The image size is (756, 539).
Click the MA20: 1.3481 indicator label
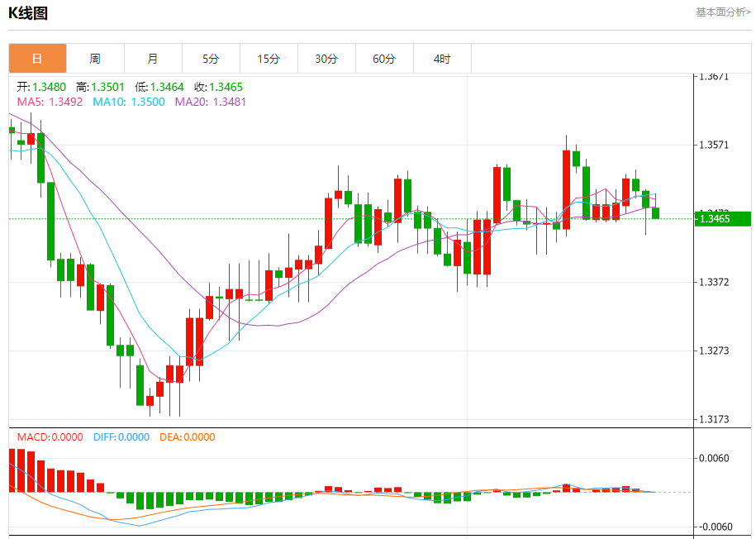(x=211, y=102)
